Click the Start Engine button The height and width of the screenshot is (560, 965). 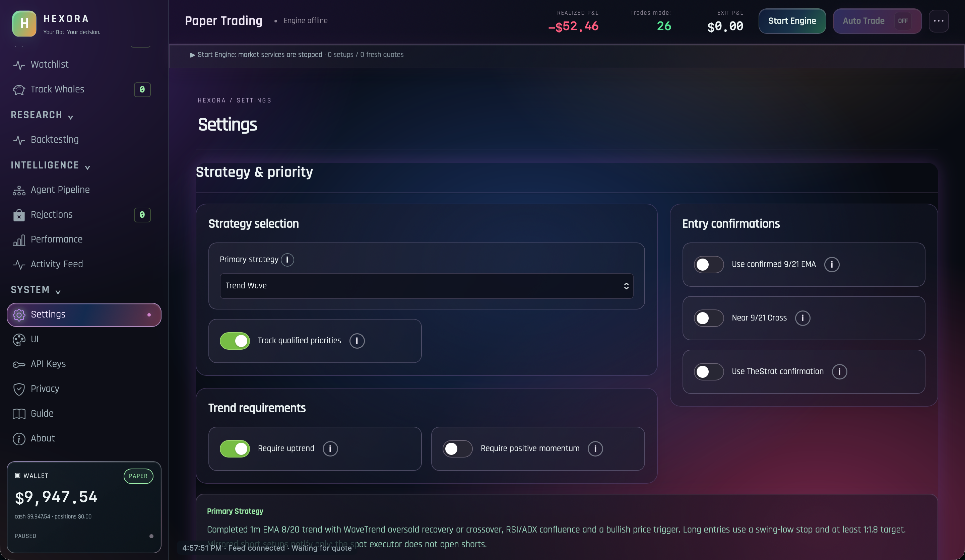click(792, 21)
